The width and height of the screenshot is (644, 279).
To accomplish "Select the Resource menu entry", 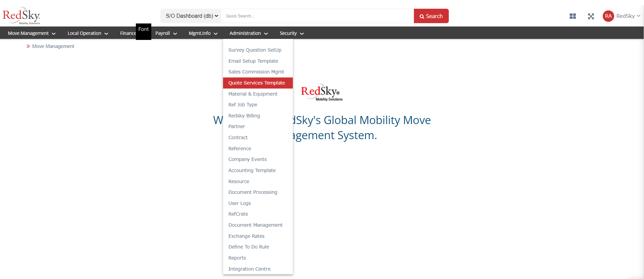I will coord(258,181).
